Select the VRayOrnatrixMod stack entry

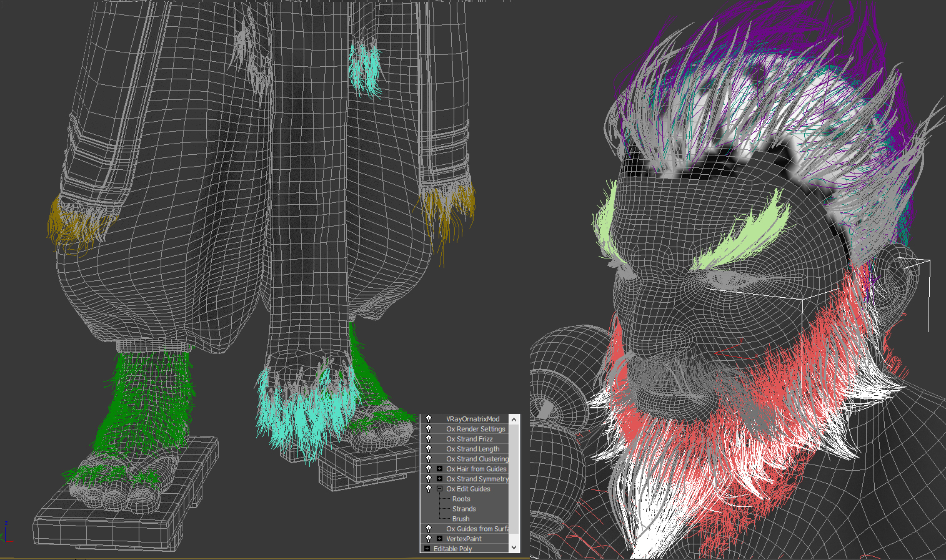472,419
